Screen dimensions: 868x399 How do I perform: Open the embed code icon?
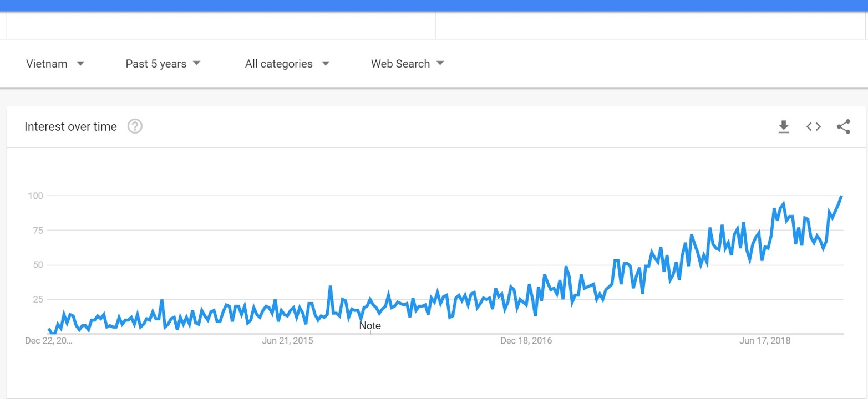coord(814,127)
